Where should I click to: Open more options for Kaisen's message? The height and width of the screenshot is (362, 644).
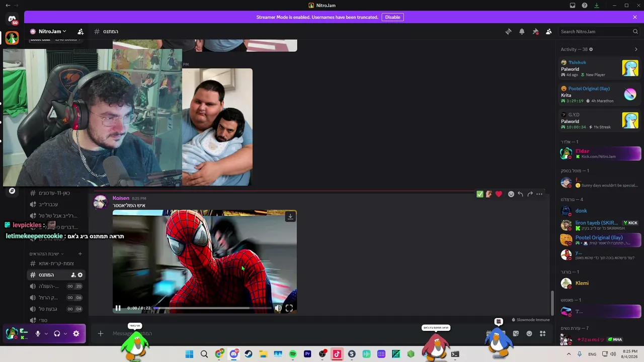539,194
